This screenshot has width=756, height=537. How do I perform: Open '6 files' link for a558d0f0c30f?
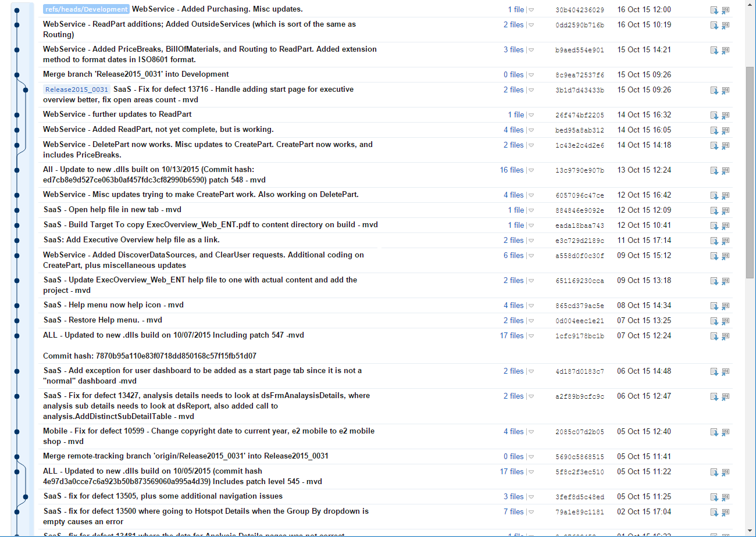click(513, 256)
